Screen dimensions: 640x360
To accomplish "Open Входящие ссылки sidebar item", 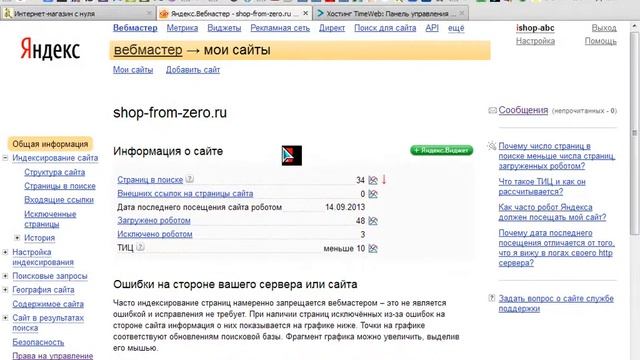I will pos(59,200).
